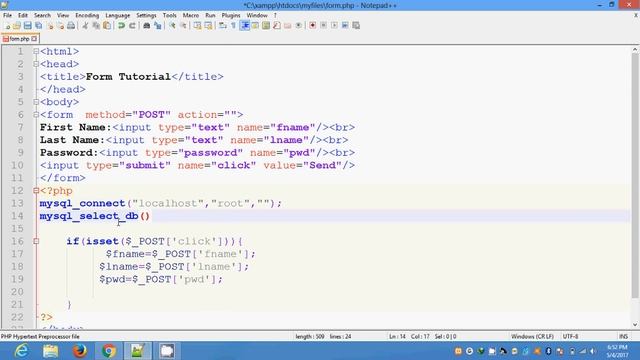640x360 pixels.
Task: Click 'Ln : 14' status bar entry
Action: click(397, 337)
